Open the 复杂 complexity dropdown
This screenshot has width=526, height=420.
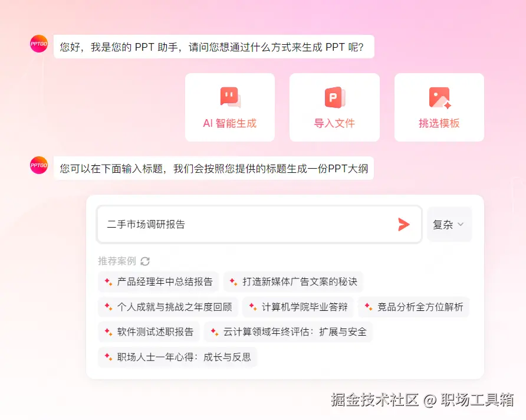point(449,224)
